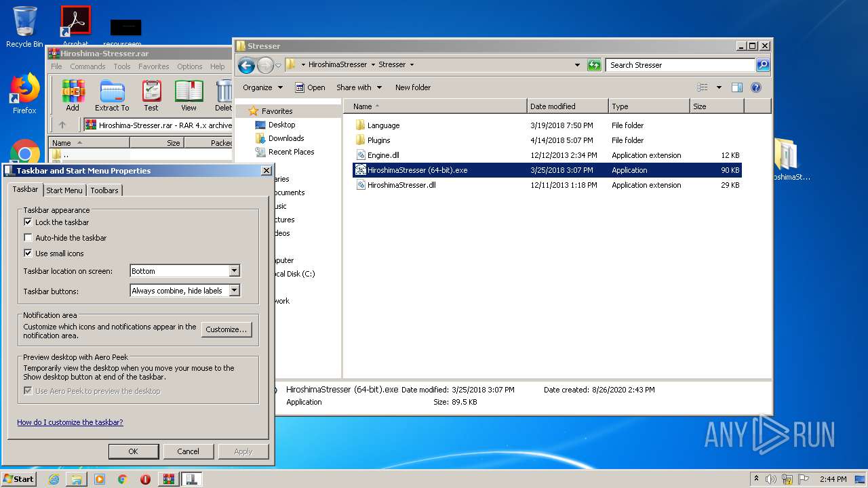
Task: Open view options dropdown arrow
Action: 719,87
